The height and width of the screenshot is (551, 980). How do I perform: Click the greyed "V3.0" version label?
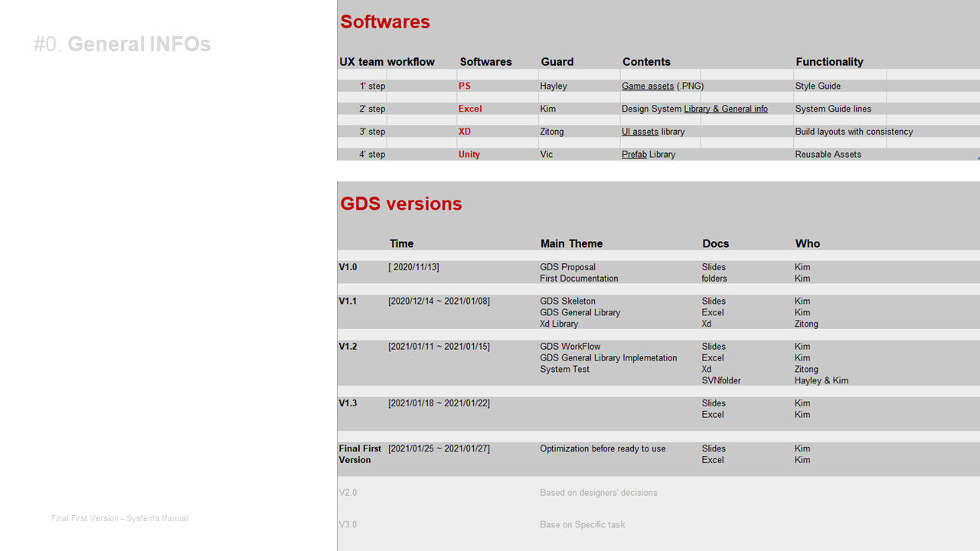(348, 525)
